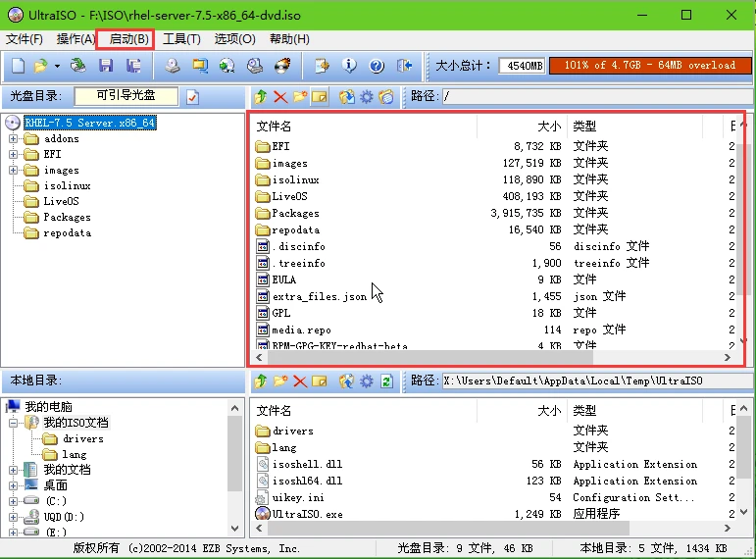Click the flaming disc burn image icon
This screenshot has height=559, width=756.
(283, 66)
